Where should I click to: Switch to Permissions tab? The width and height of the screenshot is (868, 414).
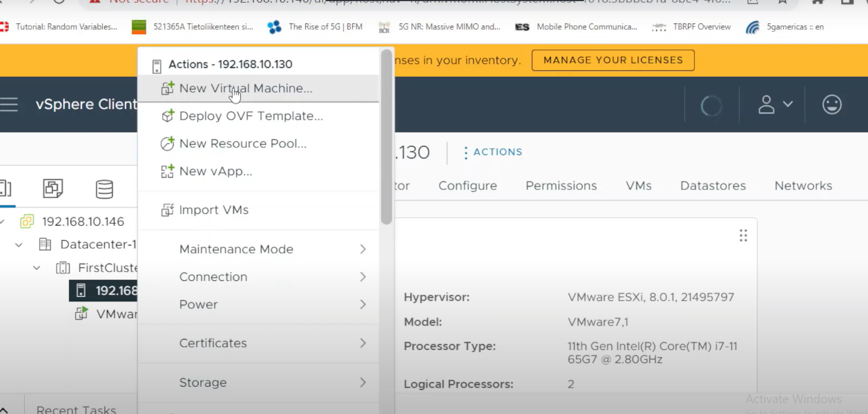561,186
